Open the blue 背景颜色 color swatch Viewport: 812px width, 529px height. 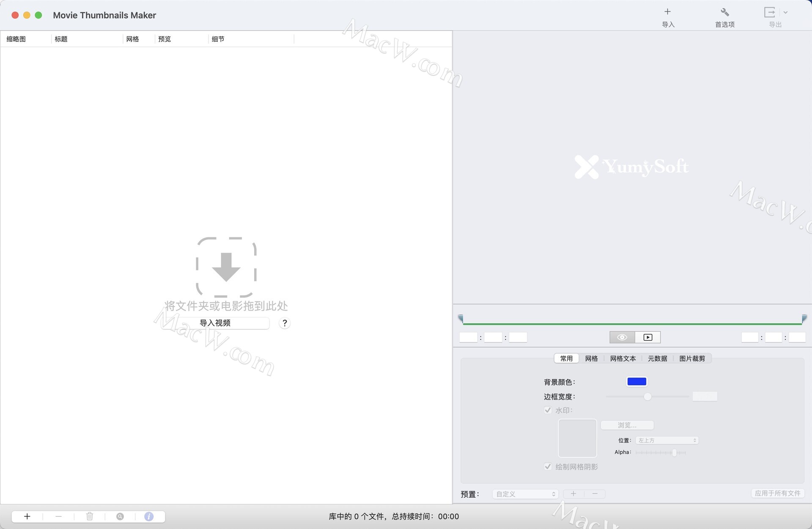point(636,382)
